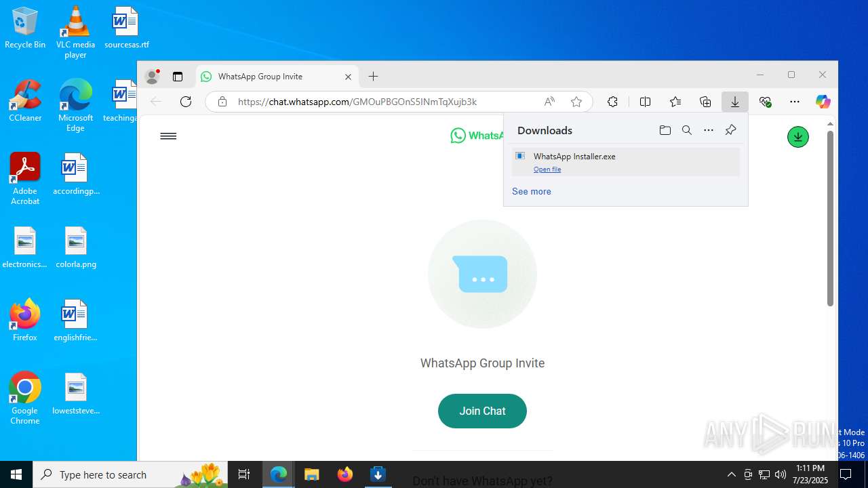868x488 pixels.
Task: Open the Windows Start menu
Action: (16, 474)
